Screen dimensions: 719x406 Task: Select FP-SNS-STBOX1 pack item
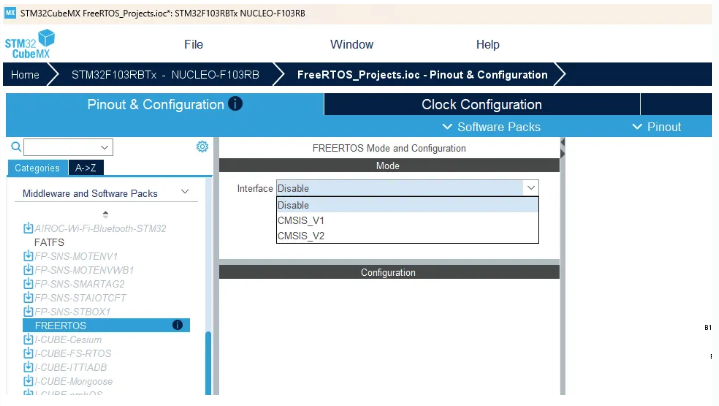click(73, 311)
